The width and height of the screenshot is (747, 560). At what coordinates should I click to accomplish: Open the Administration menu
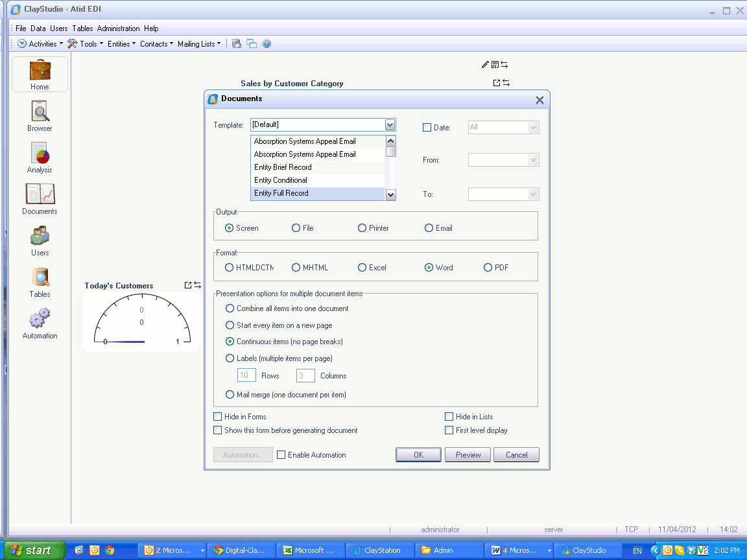click(119, 29)
